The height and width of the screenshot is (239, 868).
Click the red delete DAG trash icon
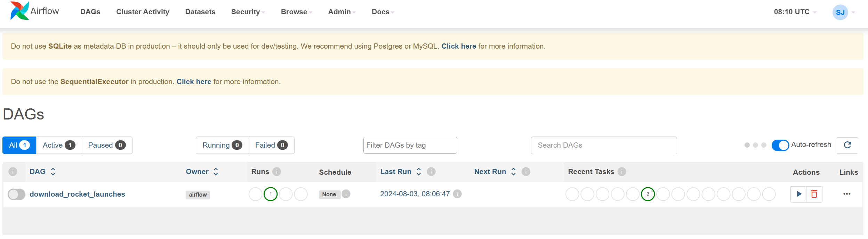(814, 194)
